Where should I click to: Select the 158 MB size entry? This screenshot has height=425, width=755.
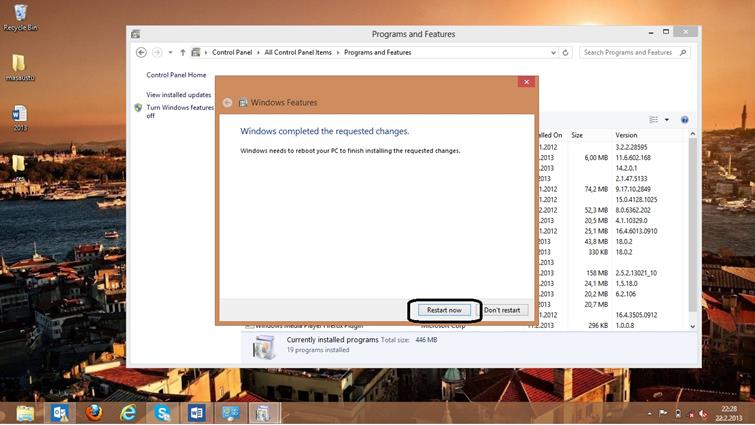click(597, 273)
